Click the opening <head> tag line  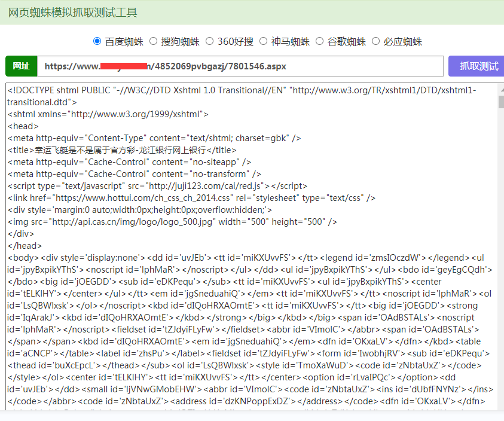coord(23,126)
